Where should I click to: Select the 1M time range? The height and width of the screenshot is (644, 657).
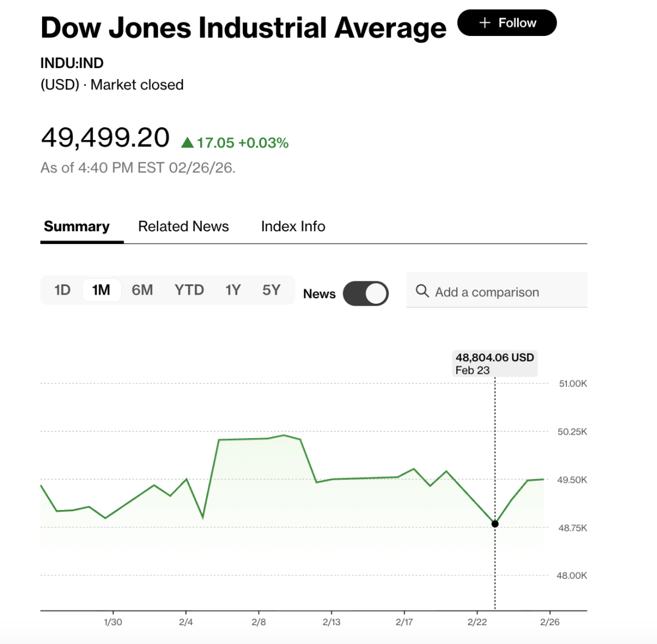101,290
